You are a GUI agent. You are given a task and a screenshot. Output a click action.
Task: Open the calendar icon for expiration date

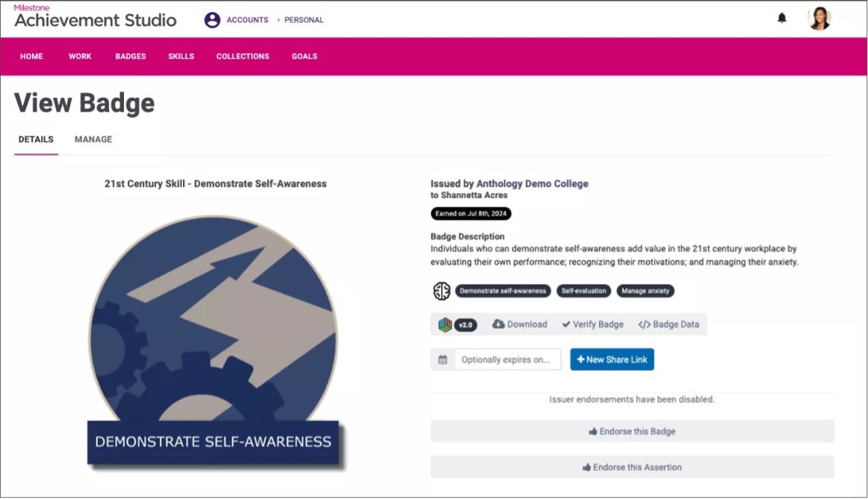pos(441,359)
